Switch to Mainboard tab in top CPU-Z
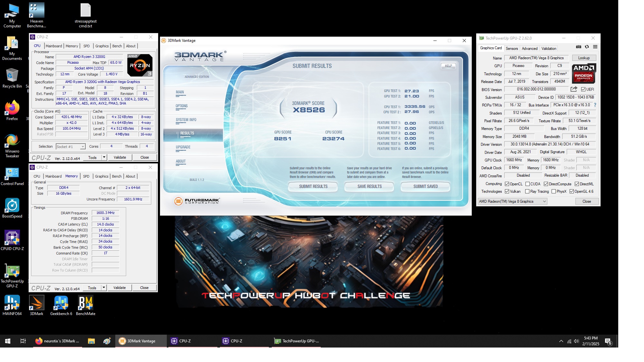This screenshot has height=362, width=644. pyautogui.click(x=54, y=46)
